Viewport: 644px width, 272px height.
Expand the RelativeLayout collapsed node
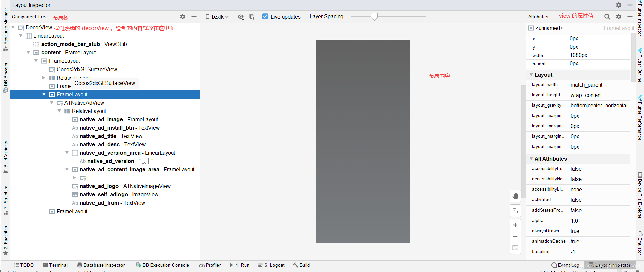(44, 78)
